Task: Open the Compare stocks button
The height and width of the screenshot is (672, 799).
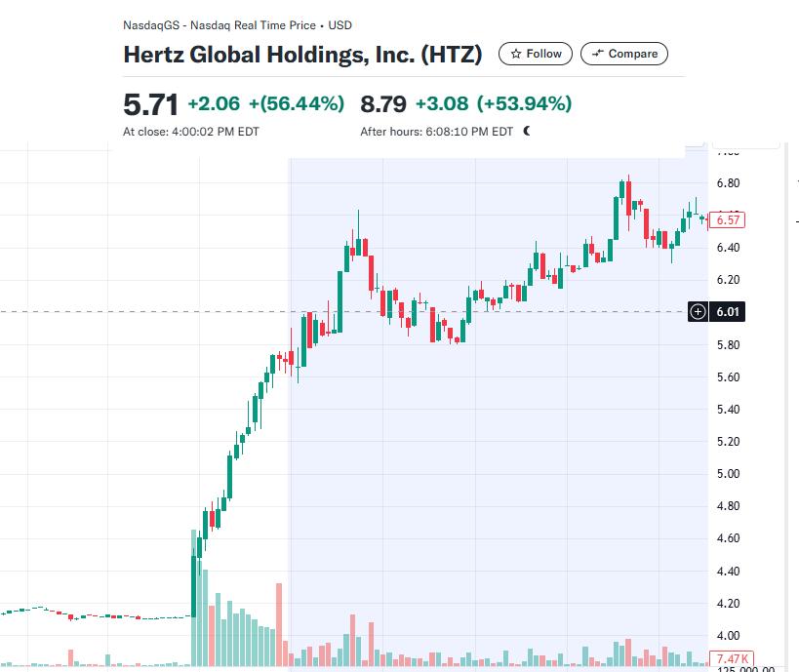Action: [x=623, y=54]
